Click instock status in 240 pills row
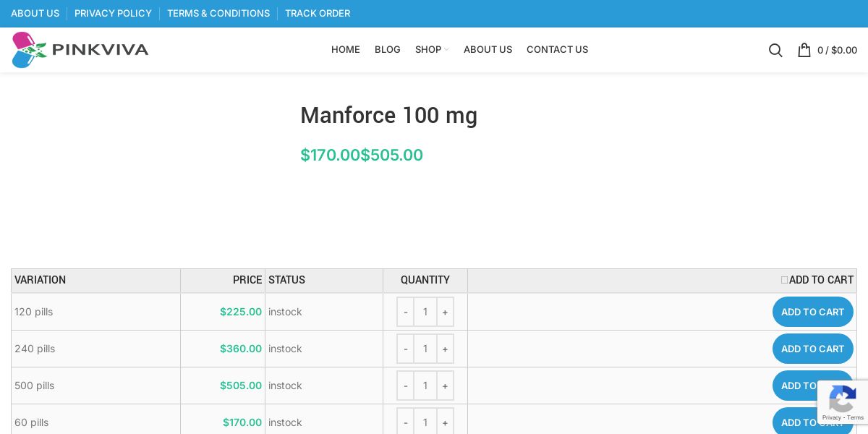868x434 pixels. point(285,349)
